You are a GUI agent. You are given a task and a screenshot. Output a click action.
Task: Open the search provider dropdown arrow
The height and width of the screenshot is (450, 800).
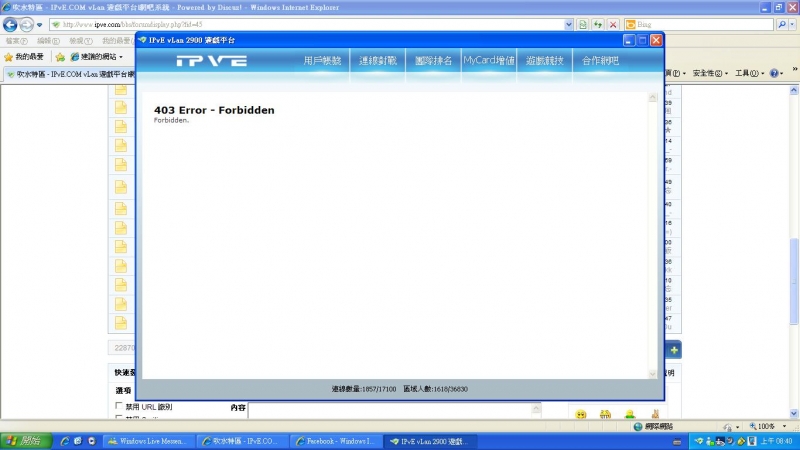(x=792, y=24)
